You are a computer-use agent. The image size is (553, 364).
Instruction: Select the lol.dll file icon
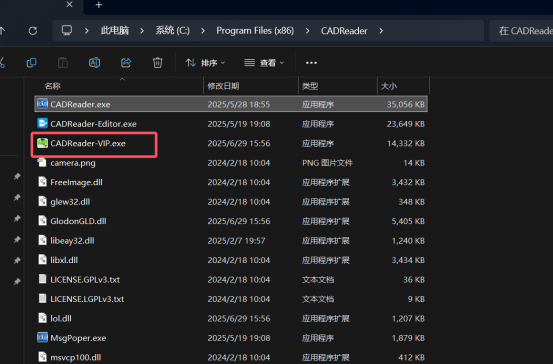42,318
